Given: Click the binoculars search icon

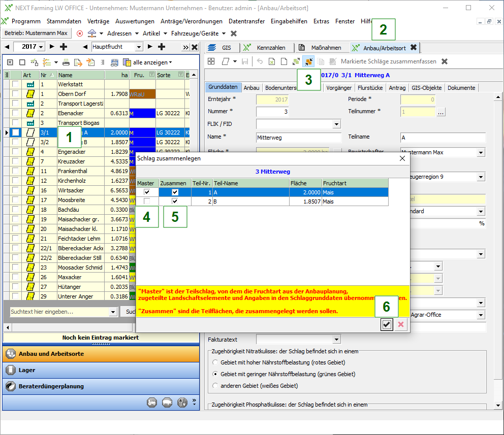Looking at the screenshot, I should pos(114,62).
